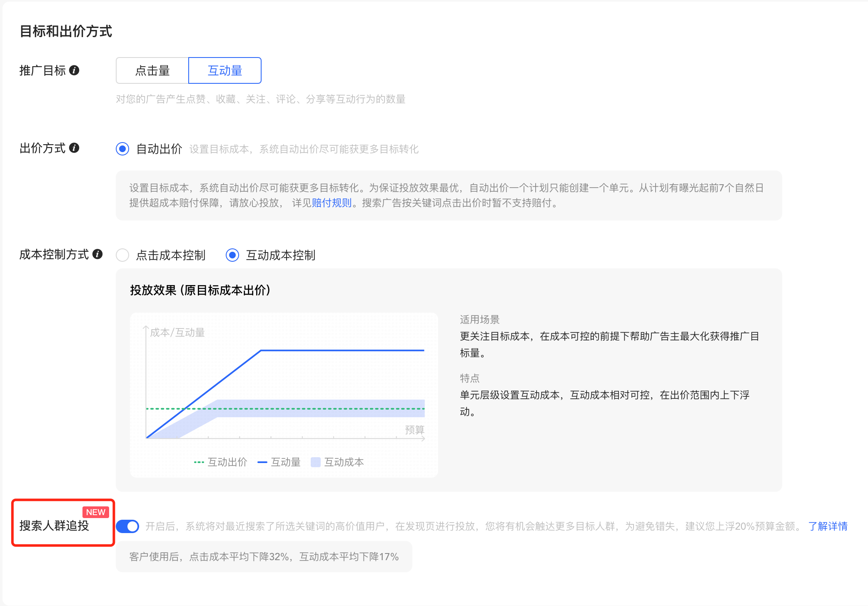Click the toggle knob of 搜索人群追投

tap(132, 526)
